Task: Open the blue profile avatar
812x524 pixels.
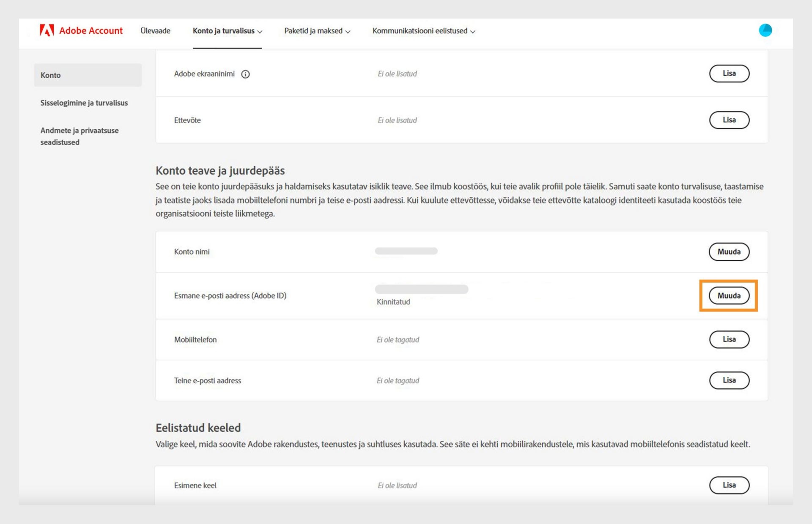Action: tap(765, 30)
